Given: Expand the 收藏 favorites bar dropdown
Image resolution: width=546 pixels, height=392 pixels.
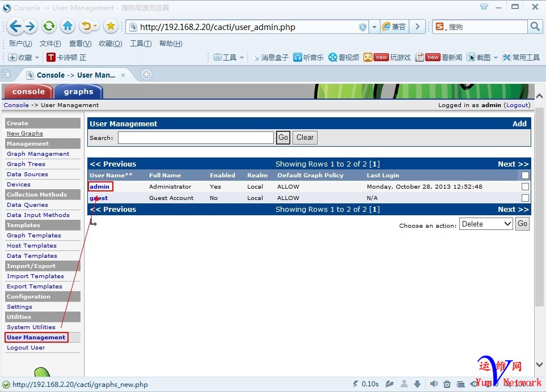Looking at the screenshot, I should point(37,57).
